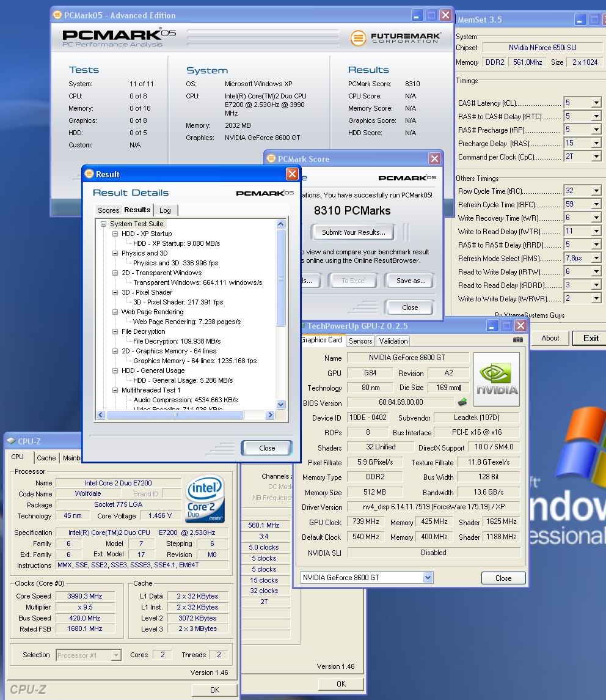Click 'Graphics Memory - 64 lines: 1235.168 fps' row
Image resolution: width=606 pixels, height=700 pixels.
[195, 361]
